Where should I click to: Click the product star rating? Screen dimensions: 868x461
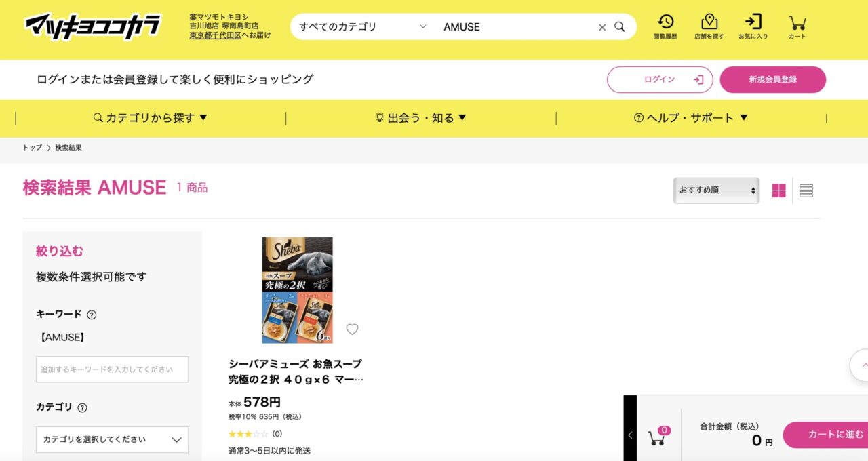coord(248,434)
